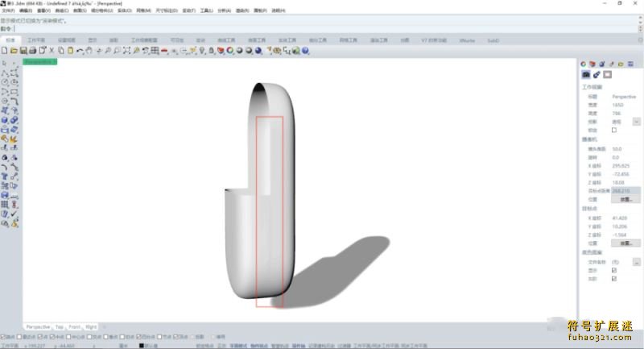Open the 文件(F) menu
644x349 pixels.
[8, 10]
